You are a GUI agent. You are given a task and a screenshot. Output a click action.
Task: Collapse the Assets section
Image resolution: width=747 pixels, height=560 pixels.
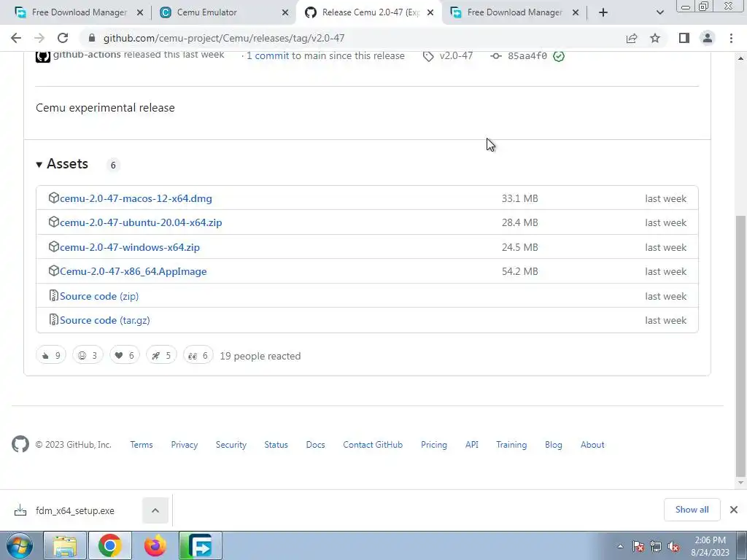pyautogui.click(x=62, y=164)
